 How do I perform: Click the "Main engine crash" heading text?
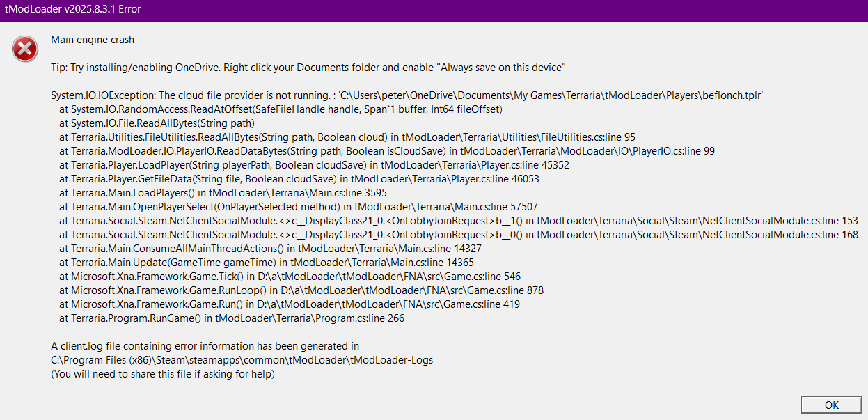93,40
